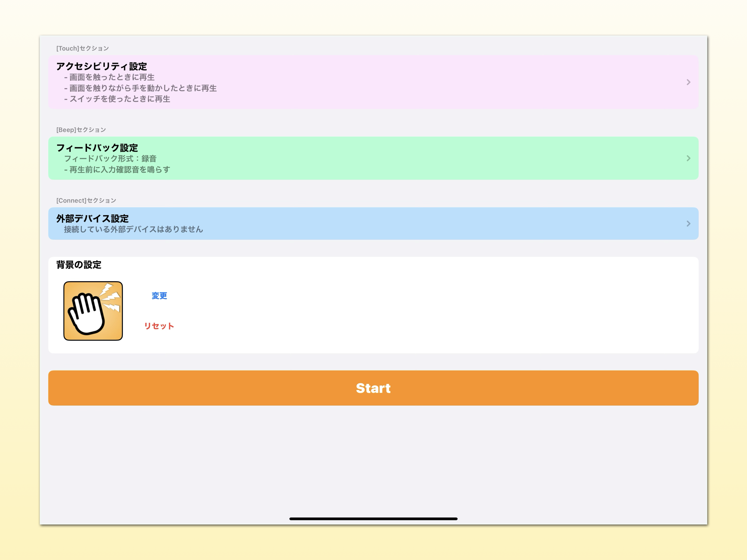Image resolution: width=747 pixels, height=560 pixels.
Task: Click the [Touch]セクション header label
Action: click(x=82, y=48)
